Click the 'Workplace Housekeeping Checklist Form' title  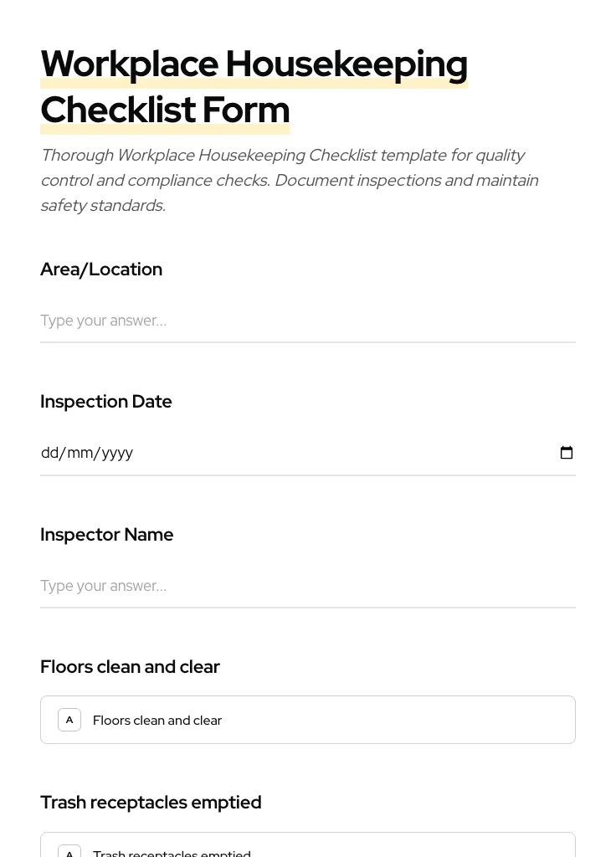254,86
